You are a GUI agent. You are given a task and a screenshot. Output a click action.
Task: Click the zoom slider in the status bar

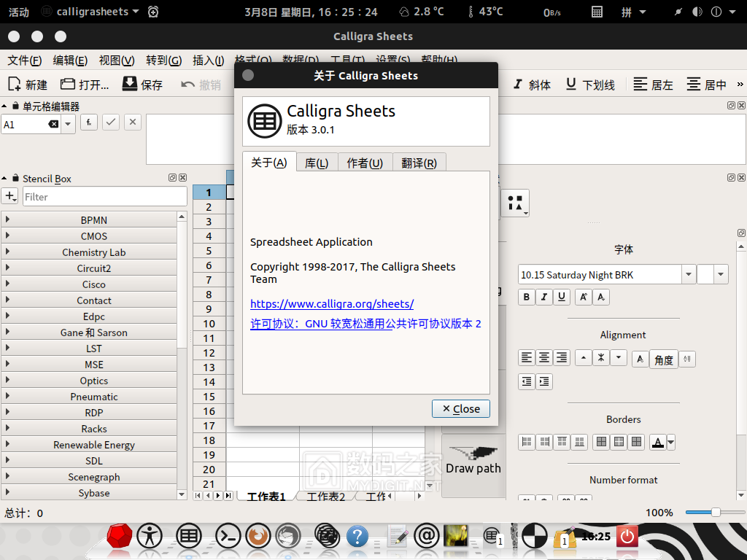pos(715,513)
